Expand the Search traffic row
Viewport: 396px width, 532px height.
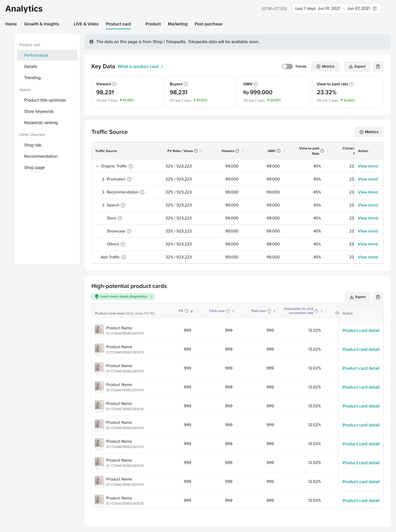[103, 205]
